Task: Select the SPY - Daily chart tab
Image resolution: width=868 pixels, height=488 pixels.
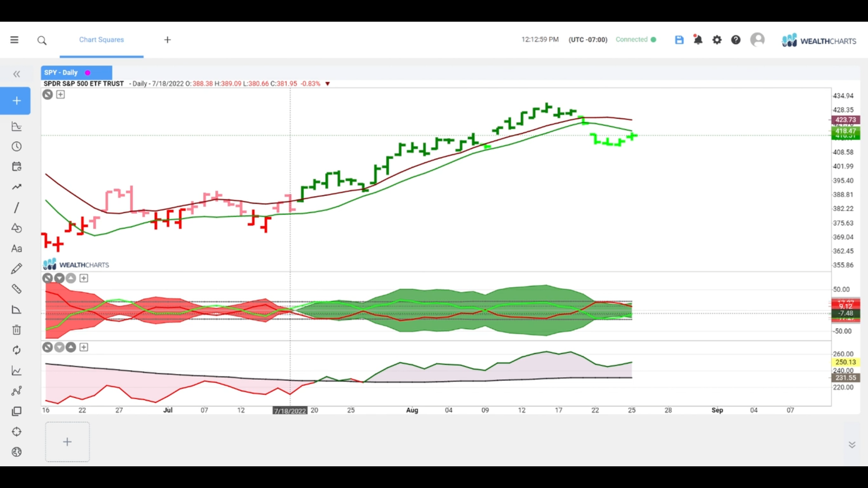Action: [76, 73]
